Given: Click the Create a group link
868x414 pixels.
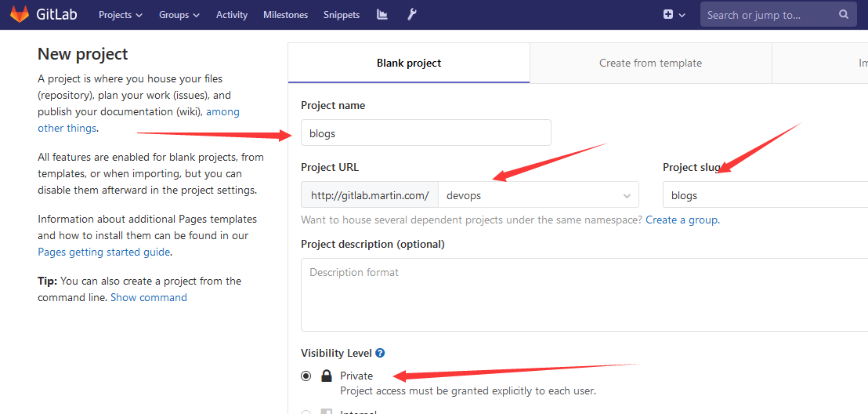Looking at the screenshot, I should [682, 220].
